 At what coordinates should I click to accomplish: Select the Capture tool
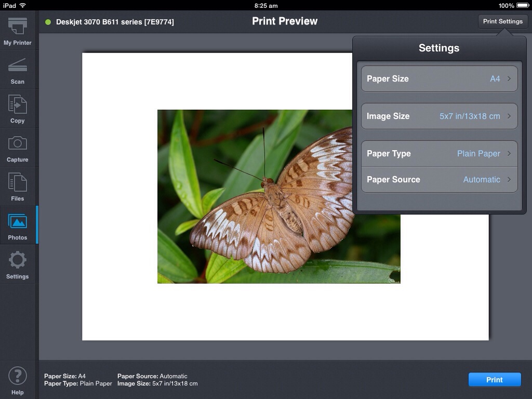click(x=17, y=147)
